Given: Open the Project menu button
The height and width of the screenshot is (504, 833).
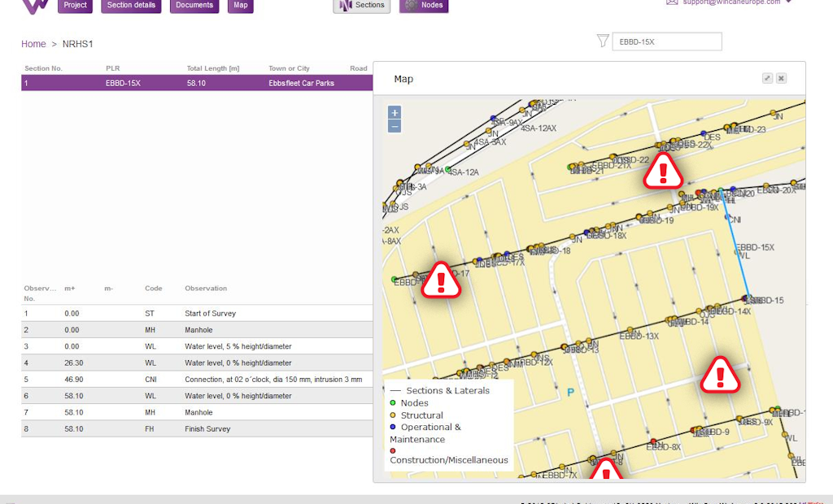Looking at the screenshot, I should pyautogui.click(x=75, y=6).
